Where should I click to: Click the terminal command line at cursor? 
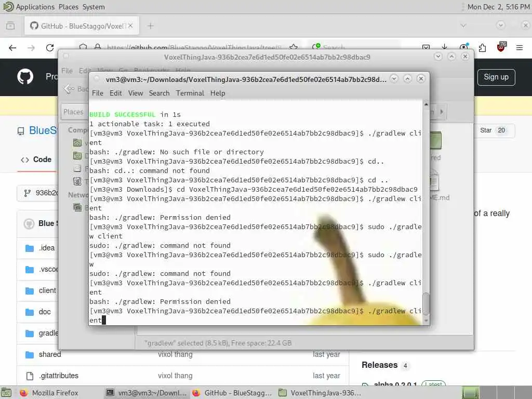click(104, 320)
